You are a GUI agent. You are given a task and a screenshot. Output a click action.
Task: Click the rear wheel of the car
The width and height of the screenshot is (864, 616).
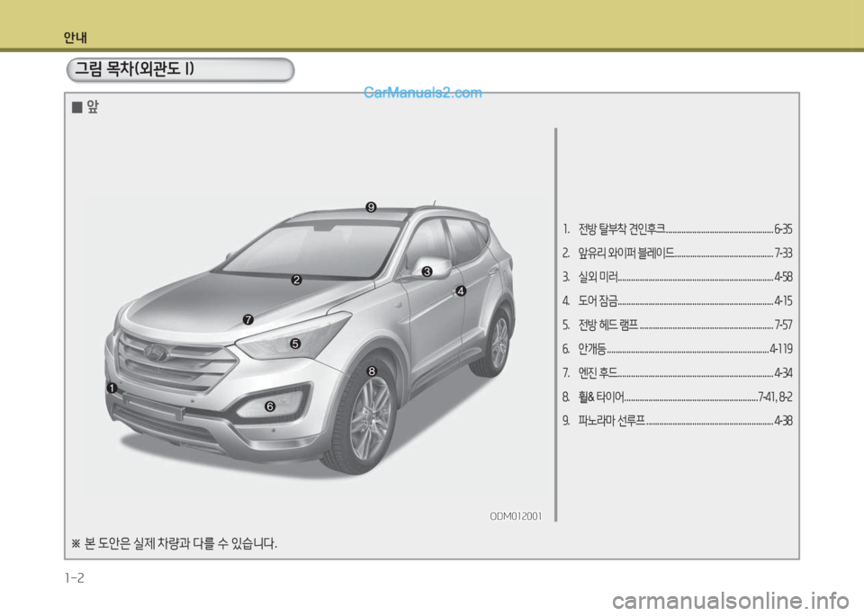(496, 343)
